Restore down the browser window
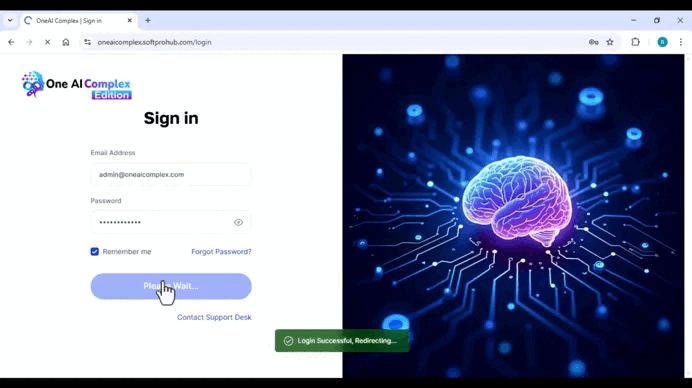Viewport: 692px width, 388px height. coord(657,20)
